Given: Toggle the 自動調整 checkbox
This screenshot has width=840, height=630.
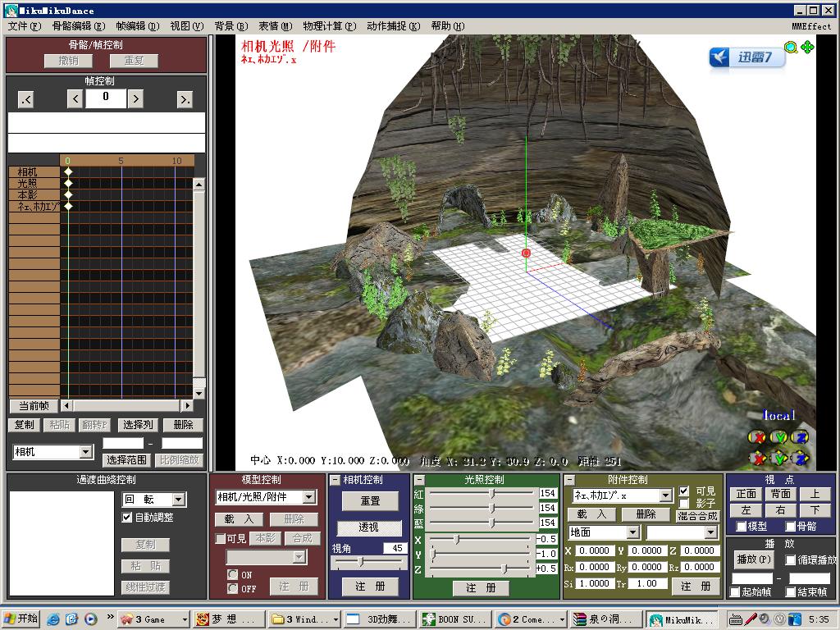Looking at the screenshot, I should 127,518.
